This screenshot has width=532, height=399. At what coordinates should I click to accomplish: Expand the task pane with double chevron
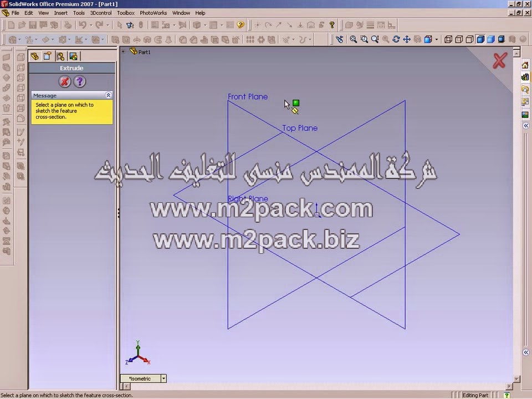click(526, 126)
